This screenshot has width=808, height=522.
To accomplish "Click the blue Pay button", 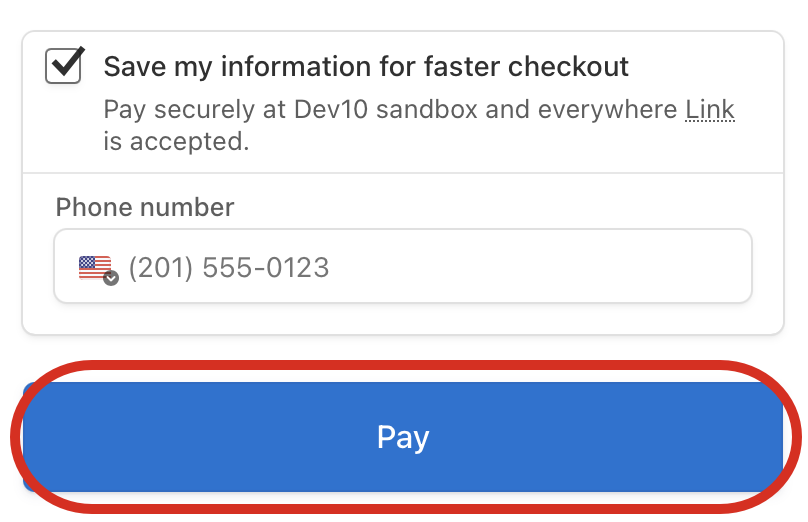I will pyautogui.click(x=403, y=436).
